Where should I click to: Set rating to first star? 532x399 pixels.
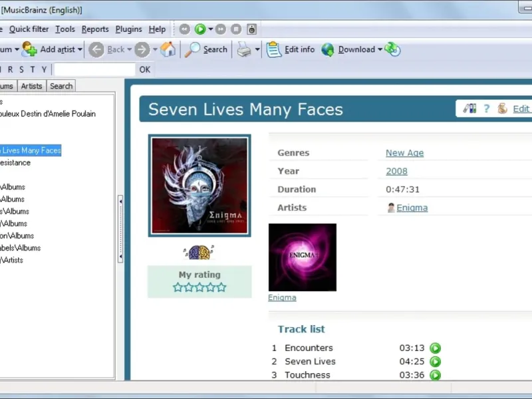pyautogui.click(x=178, y=287)
